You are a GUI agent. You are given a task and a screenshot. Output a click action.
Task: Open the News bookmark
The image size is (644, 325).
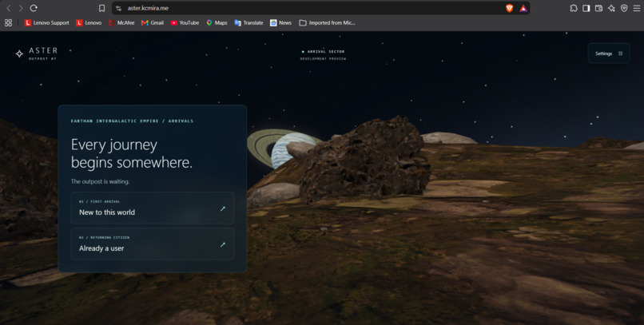tap(281, 23)
